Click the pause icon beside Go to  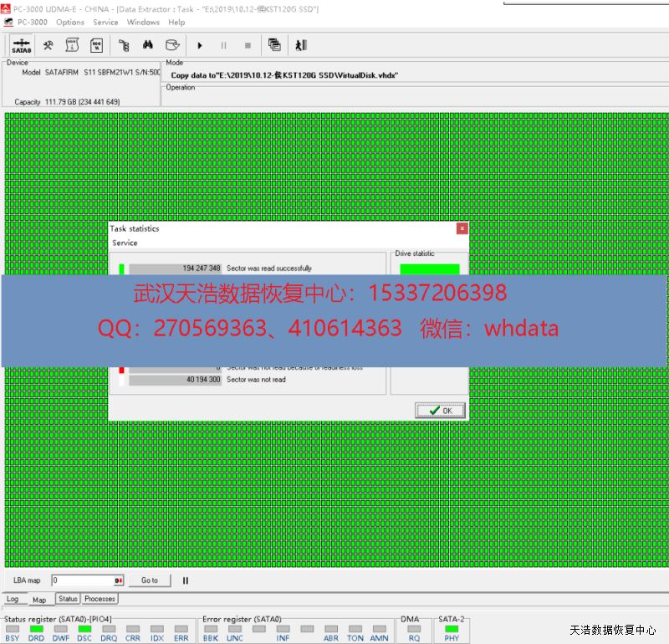(186, 580)
